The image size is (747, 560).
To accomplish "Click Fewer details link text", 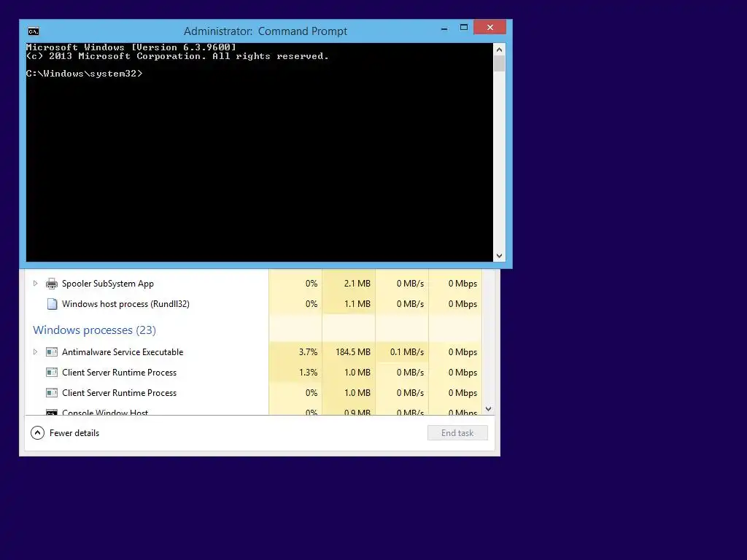I will point(74,433).
